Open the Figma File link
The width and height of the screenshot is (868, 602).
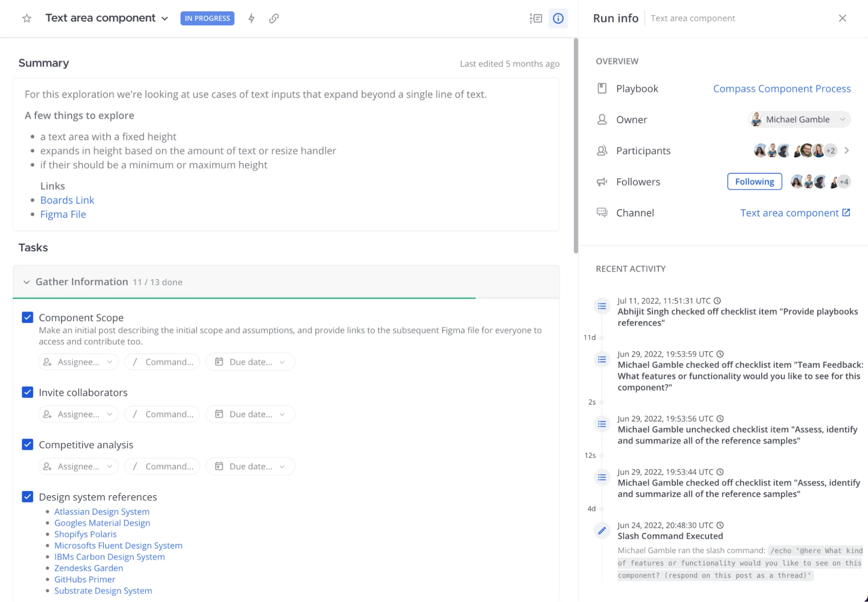63,214
